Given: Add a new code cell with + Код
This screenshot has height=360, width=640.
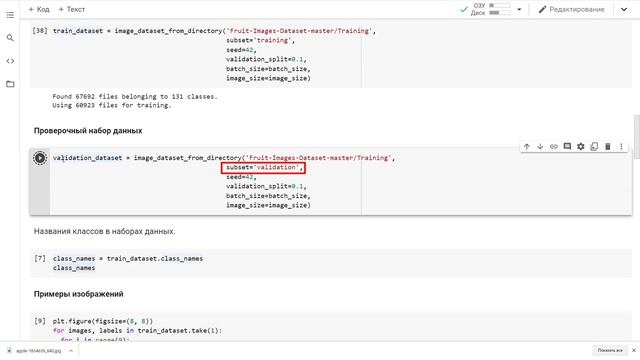Looking at the screenshot, I should 39,9.
